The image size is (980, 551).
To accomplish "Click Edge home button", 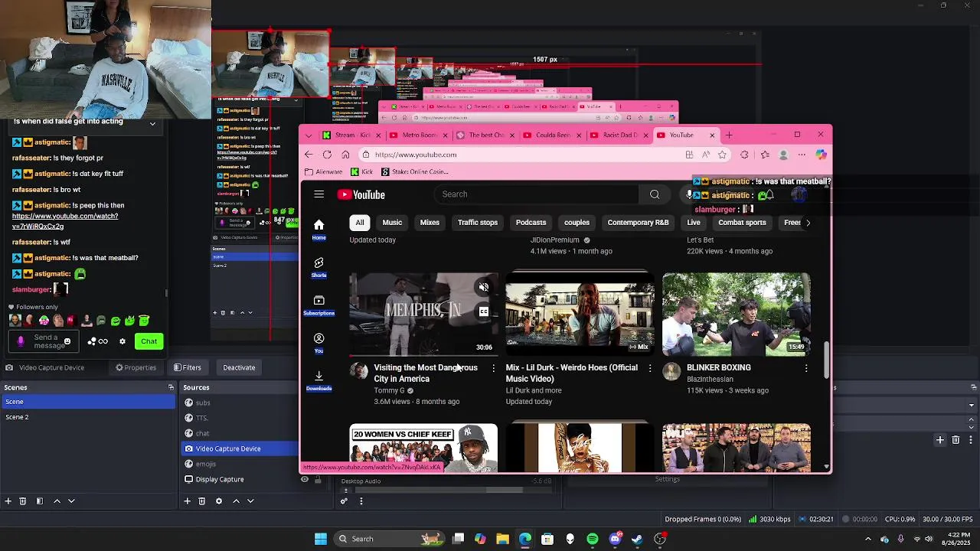I will (345, 155).
